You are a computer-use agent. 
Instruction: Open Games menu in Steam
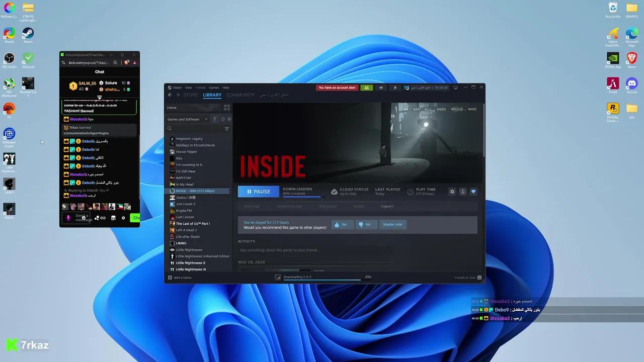point(214,87)
